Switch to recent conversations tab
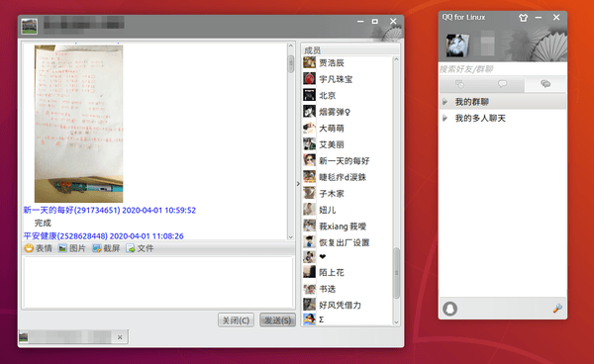This screenshot has height=364, width=594. click(x=460, y=84)
